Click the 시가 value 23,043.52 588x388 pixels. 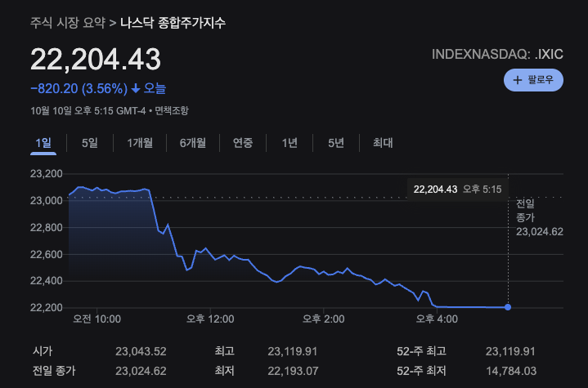point(141,351)
